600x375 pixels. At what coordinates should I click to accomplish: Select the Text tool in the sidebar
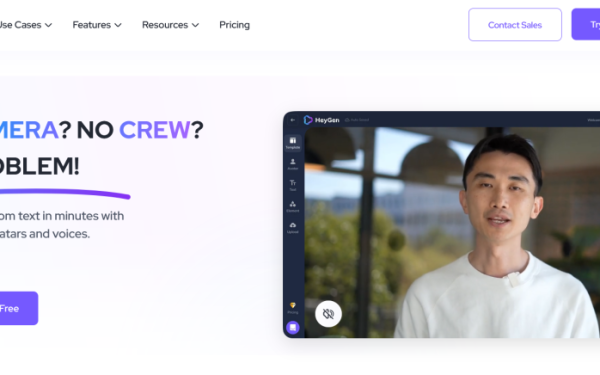(x=293, y=185)
